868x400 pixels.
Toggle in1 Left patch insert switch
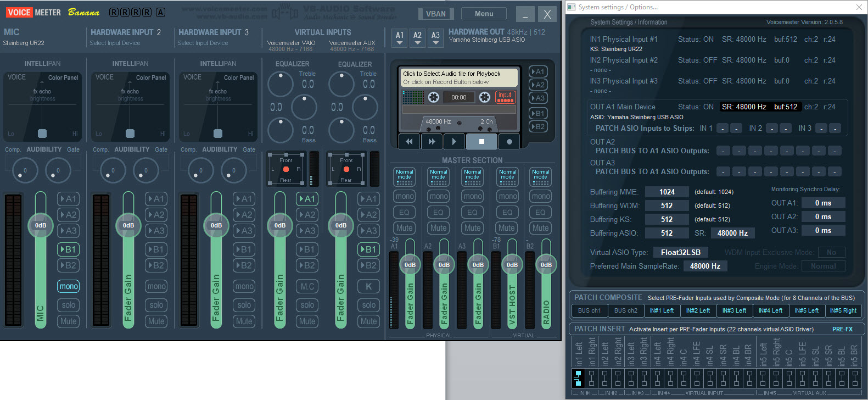578,377
